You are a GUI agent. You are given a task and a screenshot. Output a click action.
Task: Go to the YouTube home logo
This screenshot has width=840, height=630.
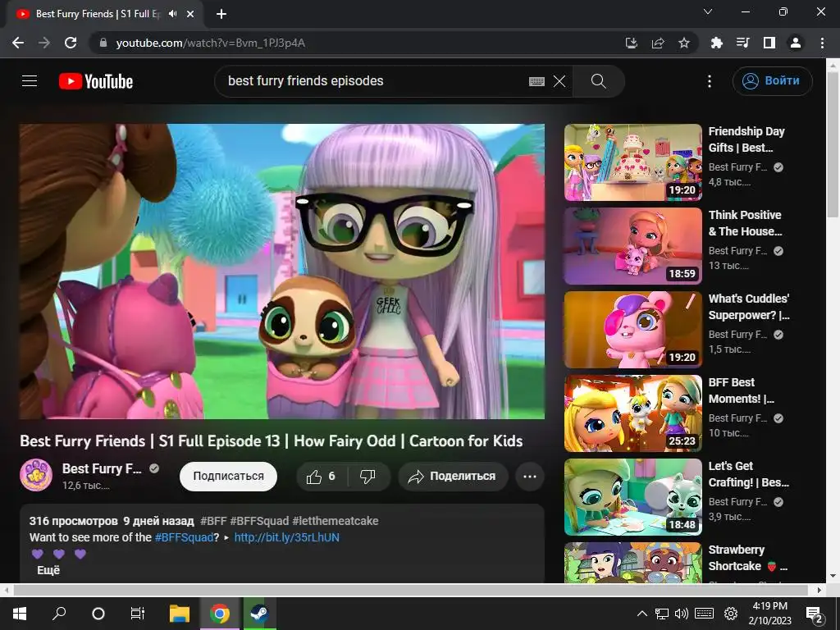[96, 81]
